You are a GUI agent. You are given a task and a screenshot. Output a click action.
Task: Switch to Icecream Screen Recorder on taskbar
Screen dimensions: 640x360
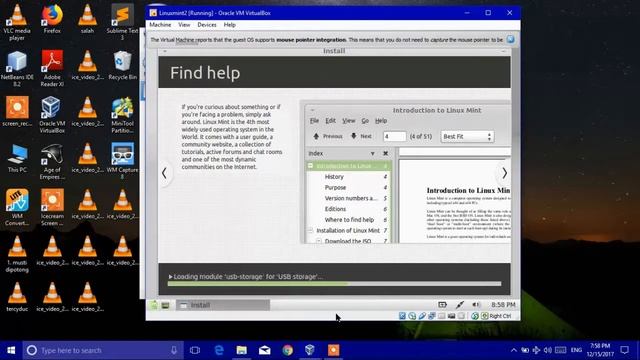pyautogui.click(x=333, y=350)
